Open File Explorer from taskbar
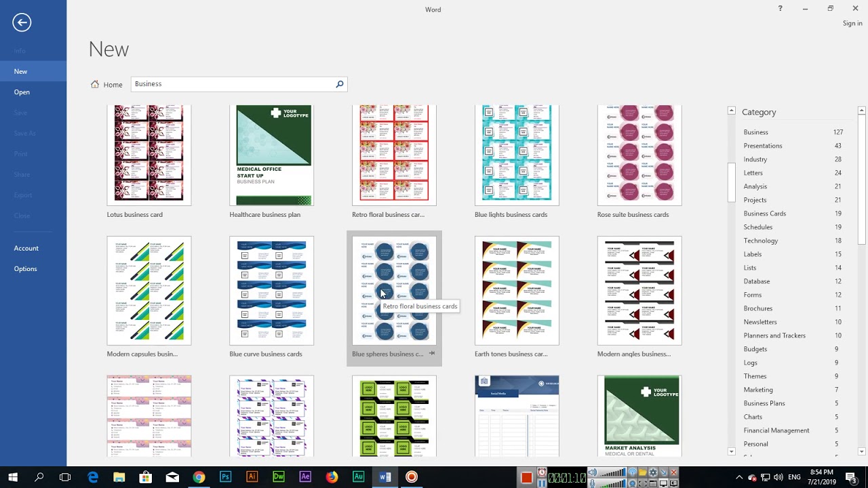 tap(119, 477)
